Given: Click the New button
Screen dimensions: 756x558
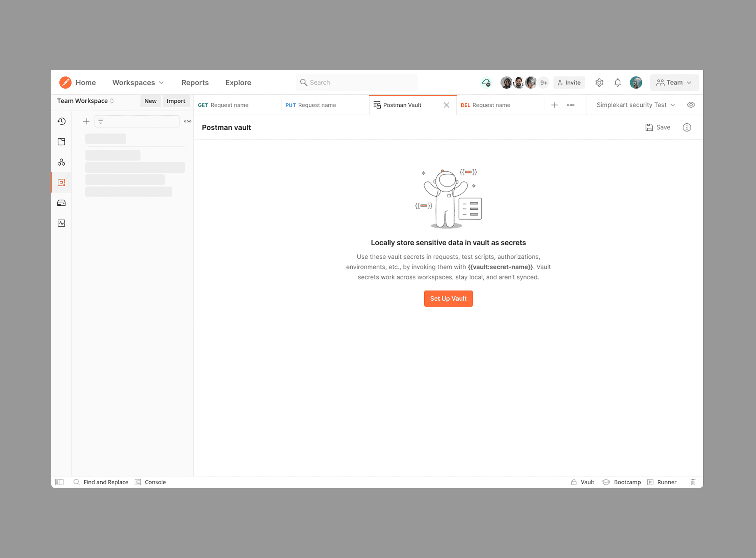Looking at the screenshot, I should pyautogui.click(x=151, y=101).
